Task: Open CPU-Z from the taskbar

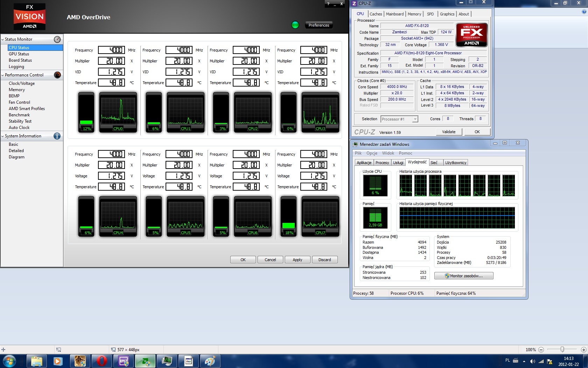Action: pyautogui.click(x=124, y=361)
